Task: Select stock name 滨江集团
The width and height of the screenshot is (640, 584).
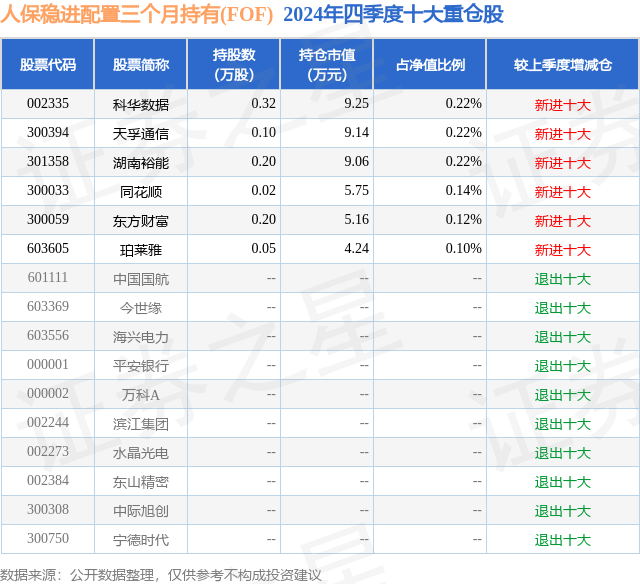Action: [141, 424]
